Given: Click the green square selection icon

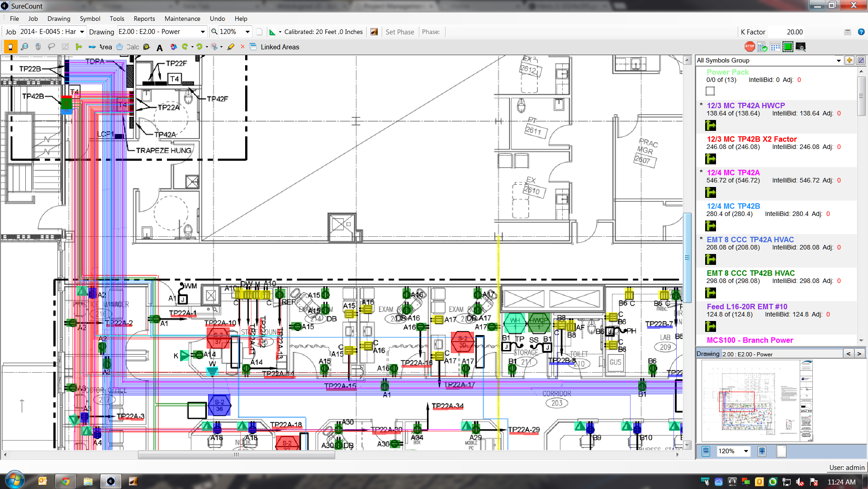Looking at the screenshot, I should [788, 47].
